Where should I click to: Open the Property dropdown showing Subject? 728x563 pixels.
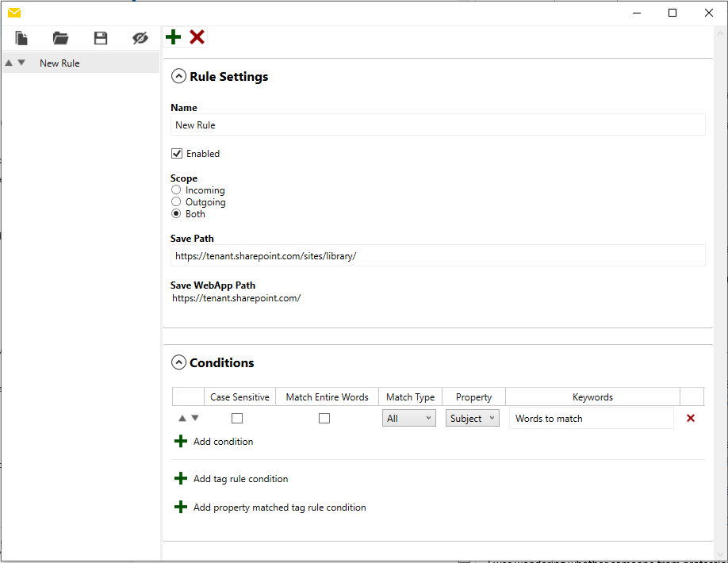click(x=472, y=417)
